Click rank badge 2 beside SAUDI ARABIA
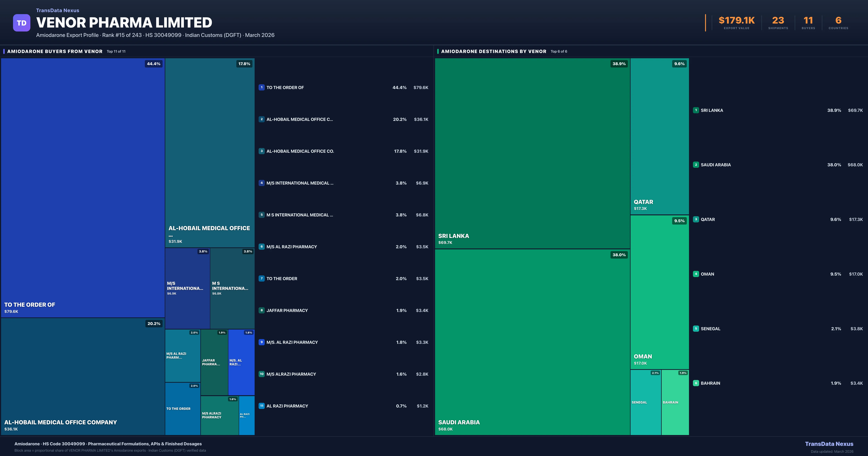This screenshot has width=868, height=456. (696, 165)
